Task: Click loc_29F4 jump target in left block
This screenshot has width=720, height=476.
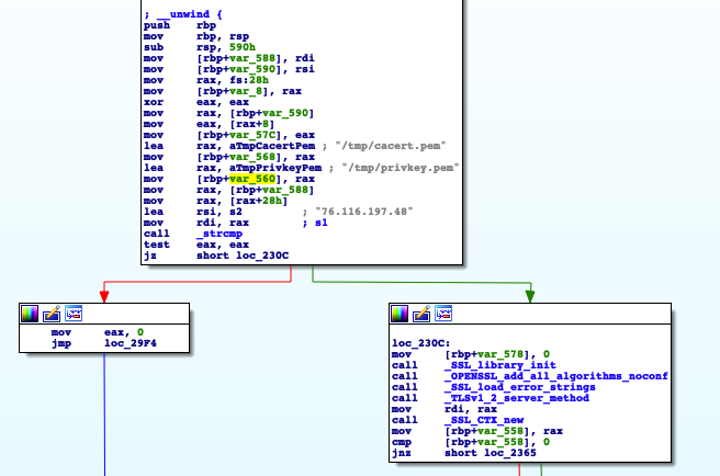Action: 125,342
